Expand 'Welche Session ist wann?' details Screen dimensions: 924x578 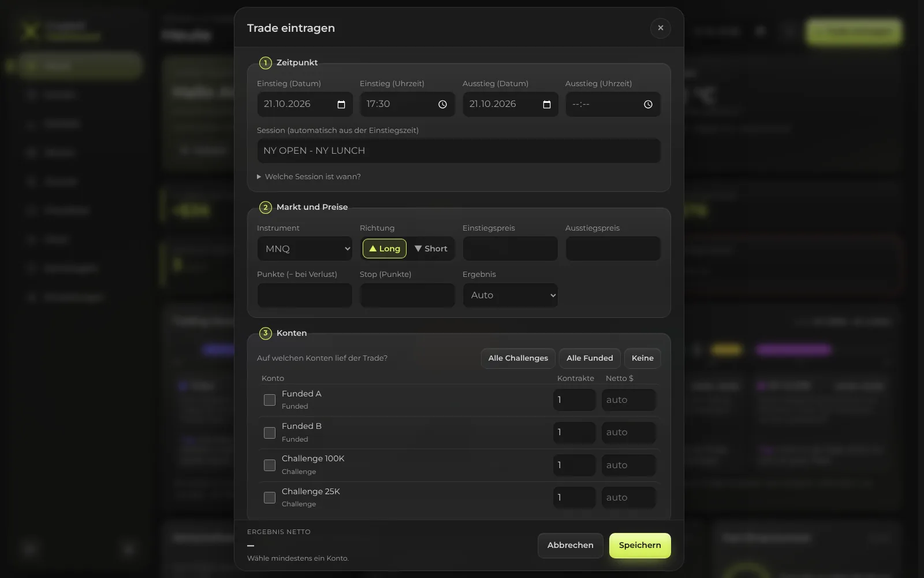(x=309, y=177)
